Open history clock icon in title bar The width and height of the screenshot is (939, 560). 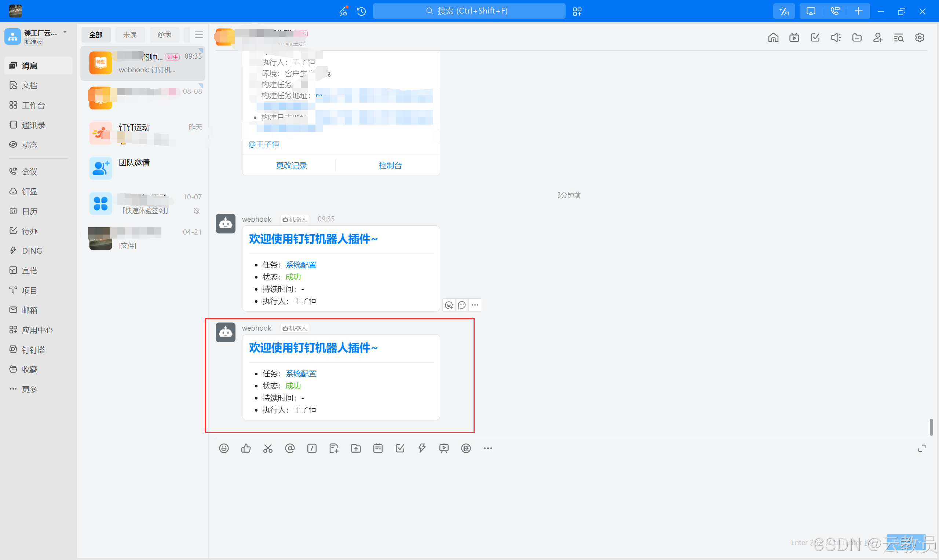361,11
